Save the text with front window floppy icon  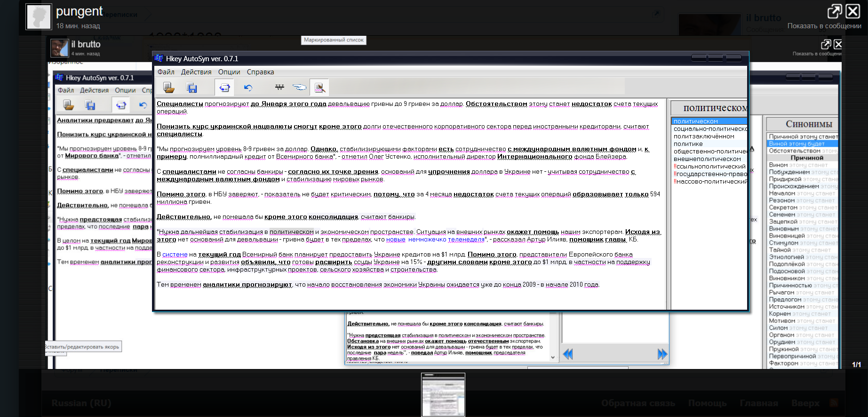tap(191, 88)
